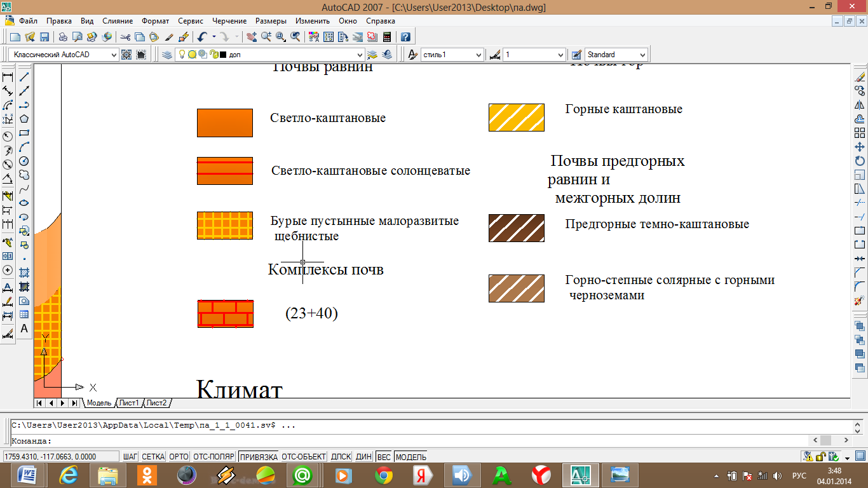Jump to last layout tab arrow
The image size is (868, 488).
(x=74, y=403)
